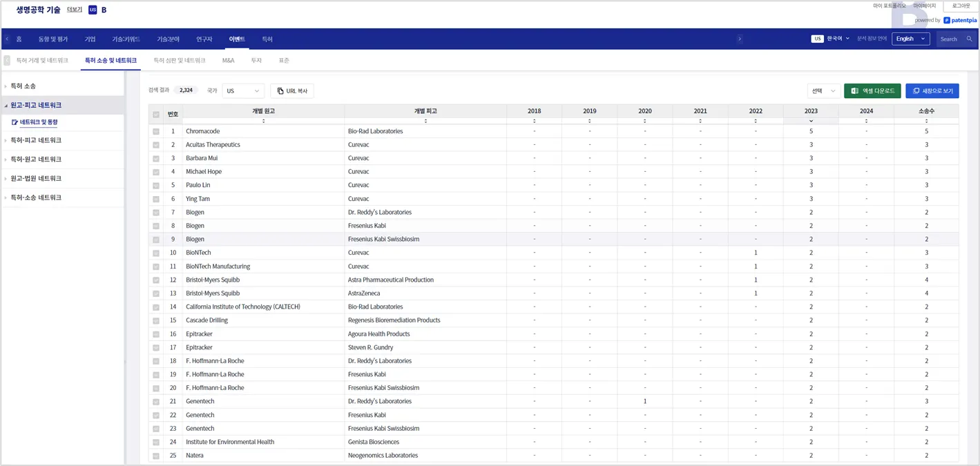Select 네트워크 및 동향 in sidebar

[x=39, y=122]
